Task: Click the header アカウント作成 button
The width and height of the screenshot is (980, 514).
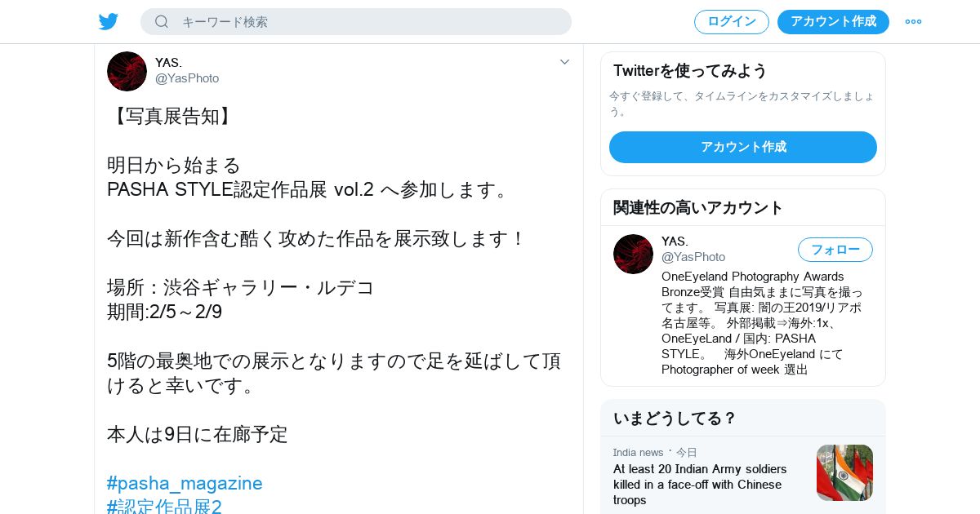Action: [833, 21]
